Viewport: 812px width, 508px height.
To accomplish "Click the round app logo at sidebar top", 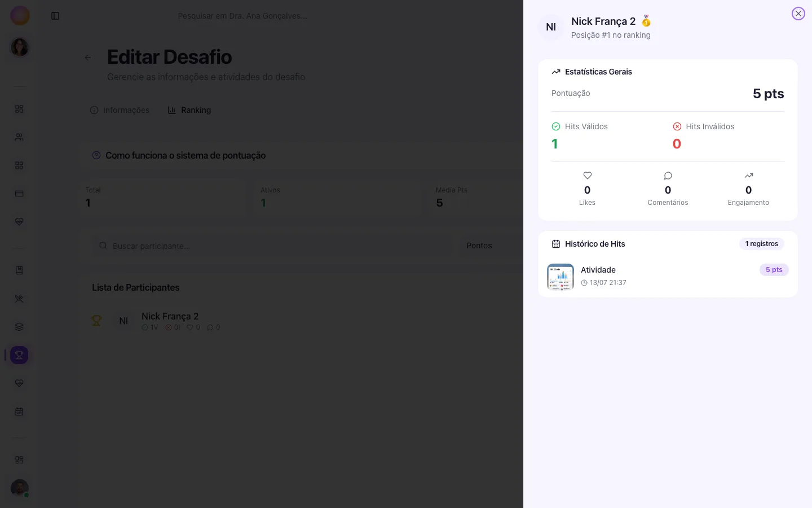I will [x=20, y=16].
